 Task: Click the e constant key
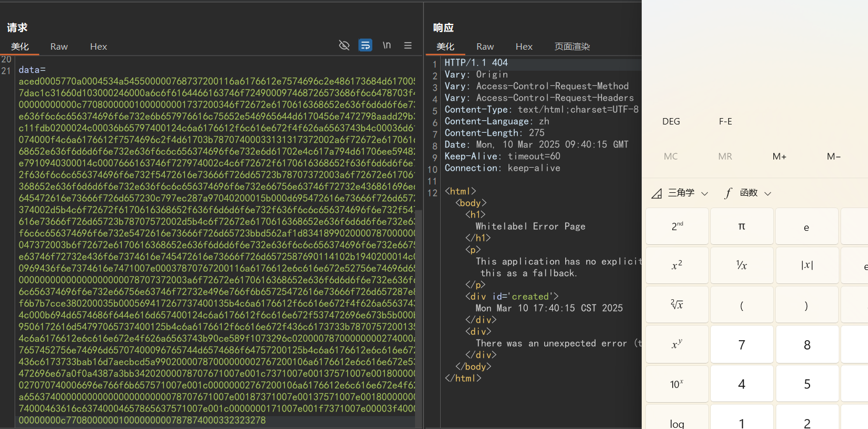pyautogui.click(x=807, y=226)
